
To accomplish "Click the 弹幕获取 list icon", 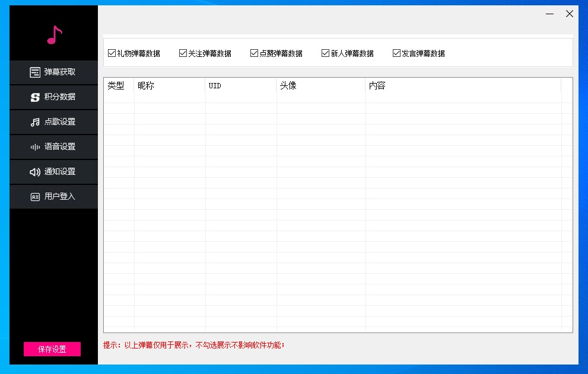I will click(35, 72).
